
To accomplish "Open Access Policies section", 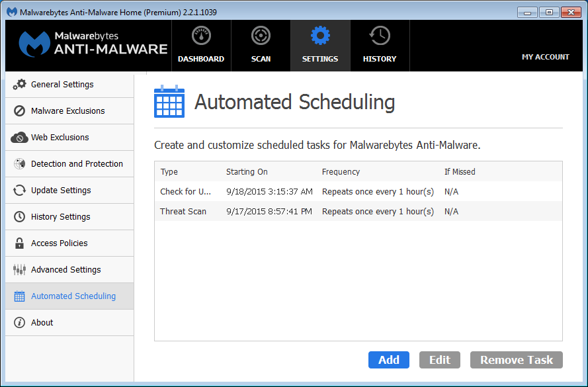I will coord(69,243).
